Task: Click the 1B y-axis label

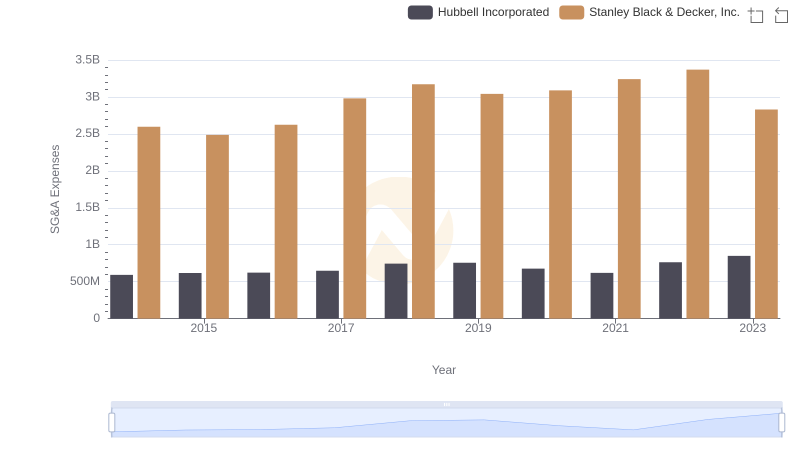Action: [x=93, y=244]
